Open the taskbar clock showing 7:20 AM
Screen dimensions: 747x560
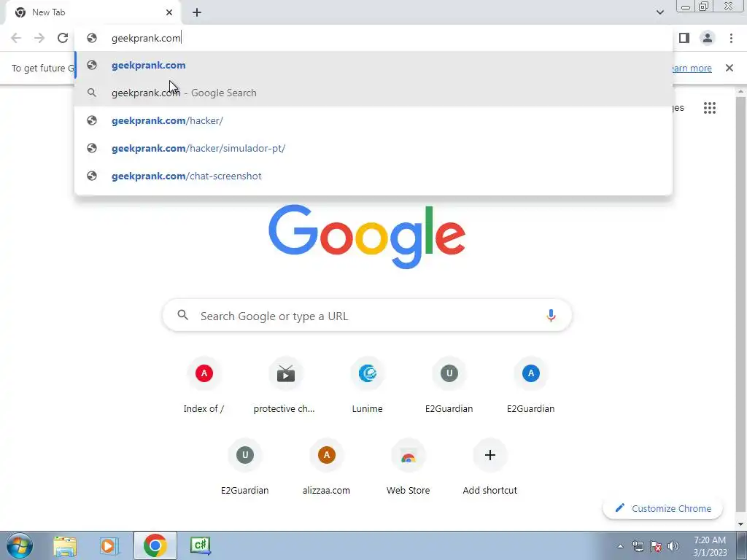point(710,546)
